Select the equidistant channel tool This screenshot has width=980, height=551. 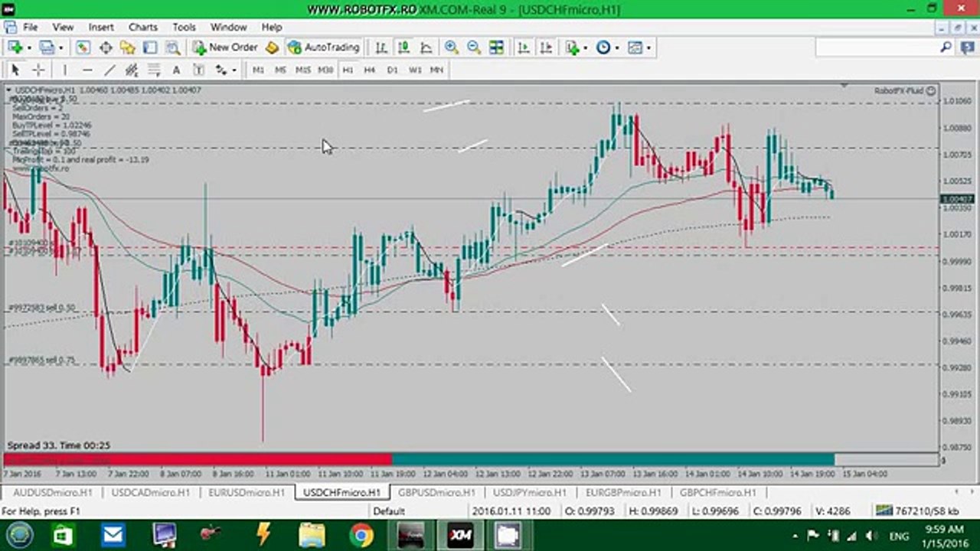132,70
